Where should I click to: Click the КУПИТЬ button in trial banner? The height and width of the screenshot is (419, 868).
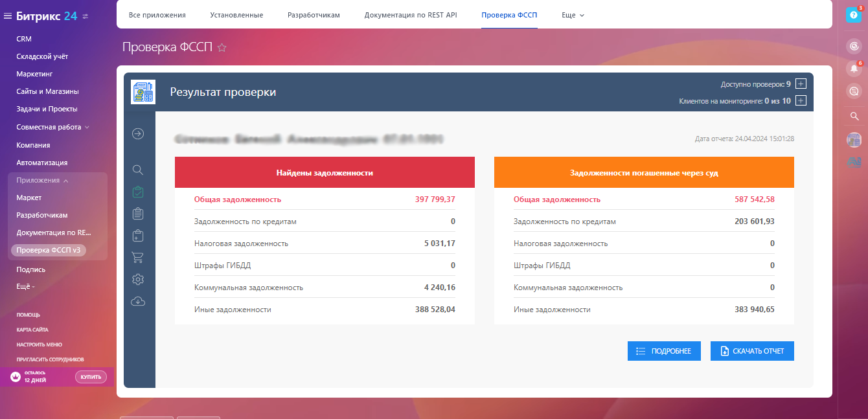pos(91,377)
